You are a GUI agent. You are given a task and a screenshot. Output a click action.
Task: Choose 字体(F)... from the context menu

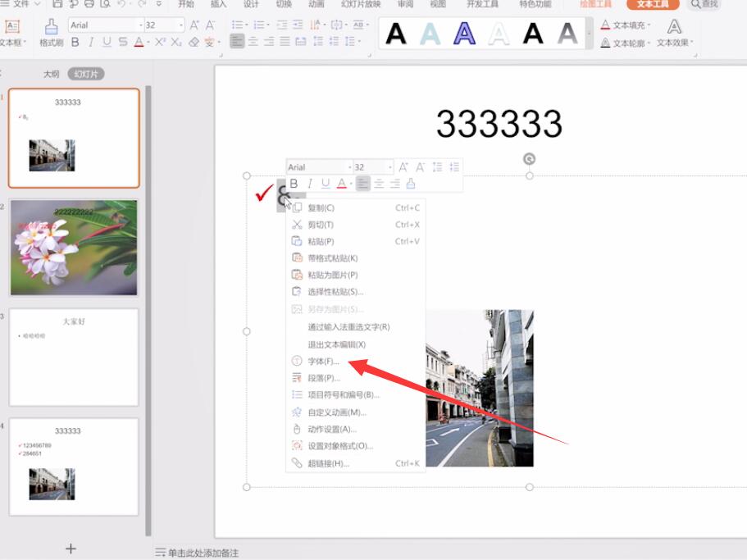[x=355, y=362]
